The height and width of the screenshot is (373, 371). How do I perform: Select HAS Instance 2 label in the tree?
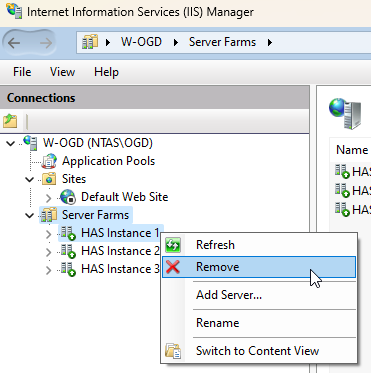pos(120,251)
